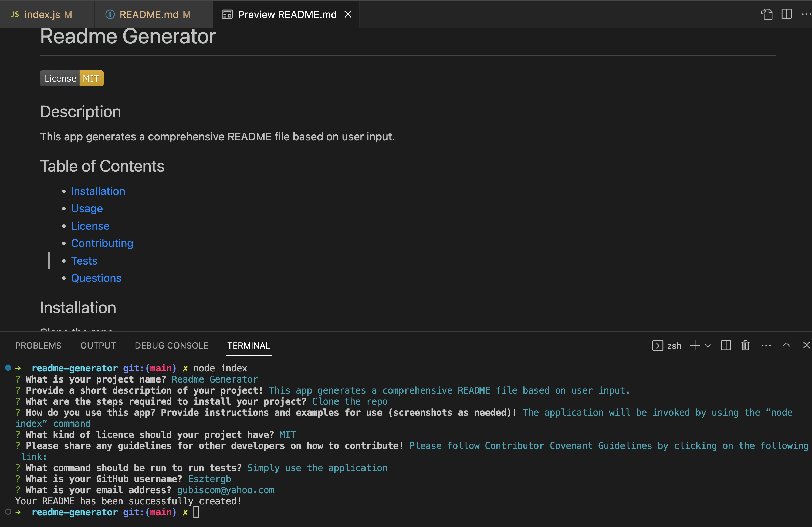Click the zsh terminal shell icon
This screenshot has width=812, height=527.
click(x=657, y=345)
